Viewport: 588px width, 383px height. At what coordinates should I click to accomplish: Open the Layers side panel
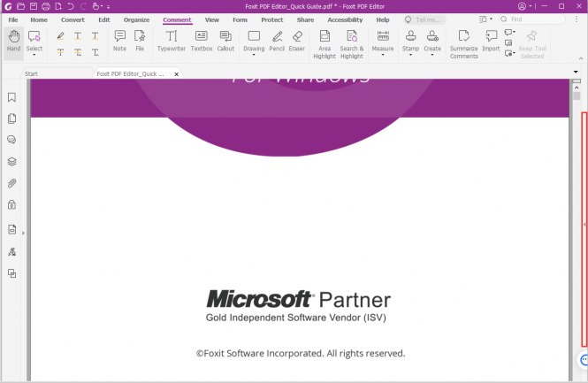(x=12, y=162)
